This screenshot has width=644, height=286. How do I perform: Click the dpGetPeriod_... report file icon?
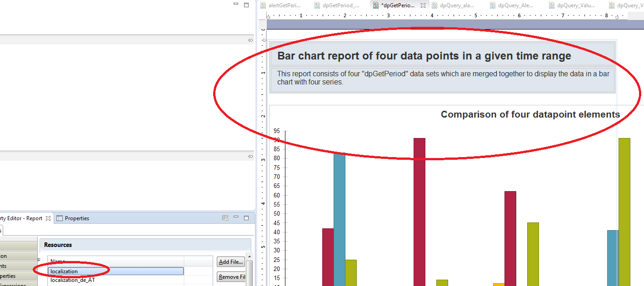click(x=317, y=5)
